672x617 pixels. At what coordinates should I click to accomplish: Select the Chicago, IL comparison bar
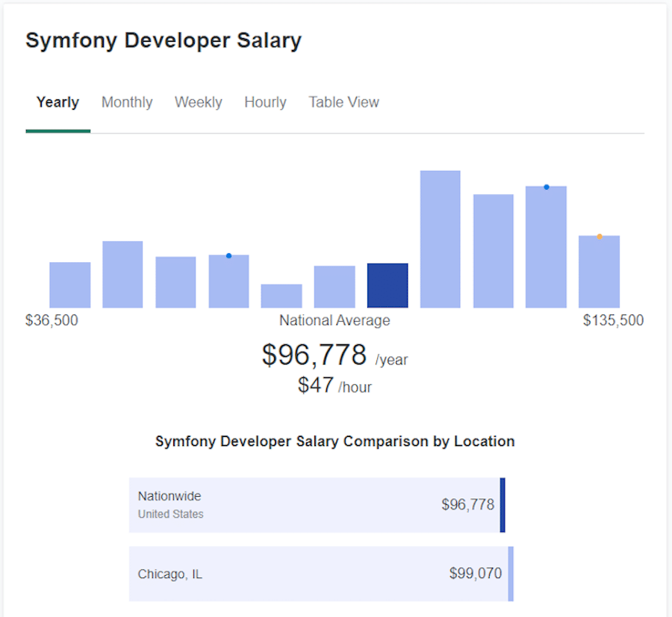317,574
